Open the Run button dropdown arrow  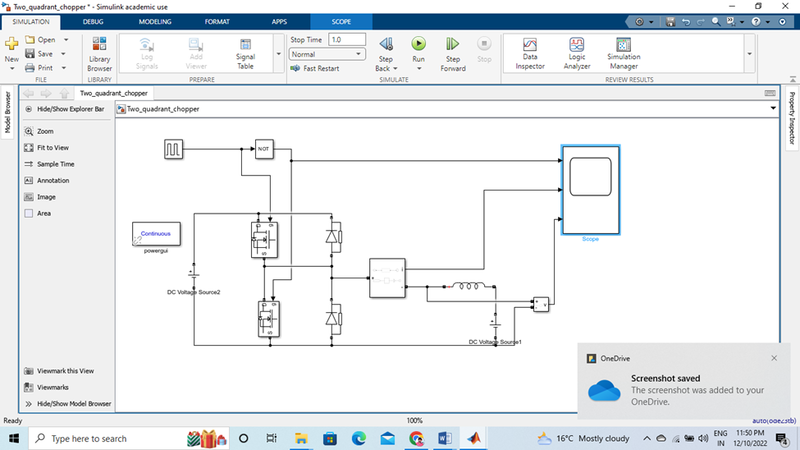(418, 68)
